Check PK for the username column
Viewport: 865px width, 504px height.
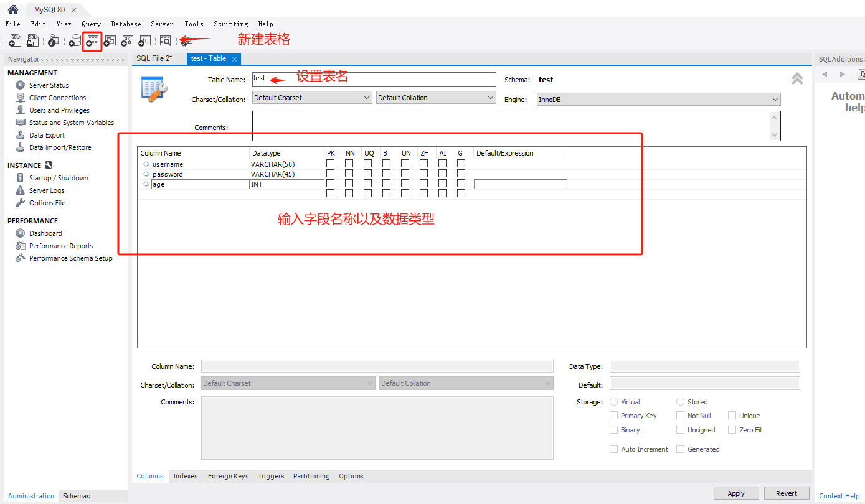331,164
